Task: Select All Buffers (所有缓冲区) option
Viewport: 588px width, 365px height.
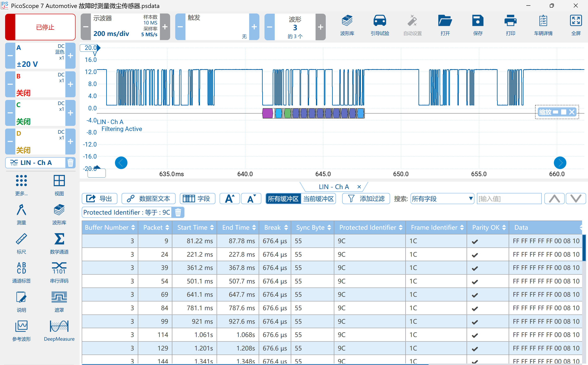Action: pyautogui.click(x=283, y=199)
